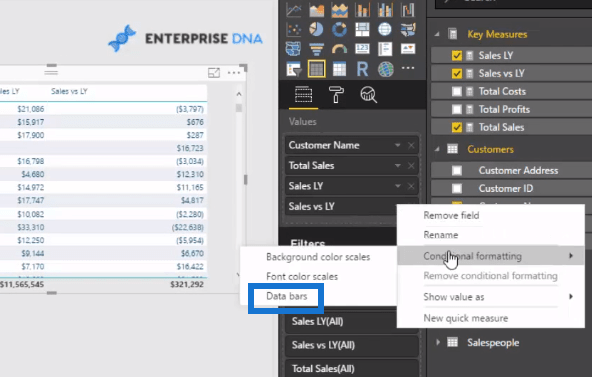Uncheck the Sales LY measure
Viewport: 592px width, 377px height.
[457, 56]
